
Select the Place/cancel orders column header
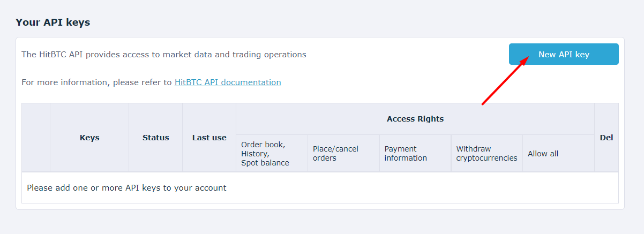click(x=335, y=153)
